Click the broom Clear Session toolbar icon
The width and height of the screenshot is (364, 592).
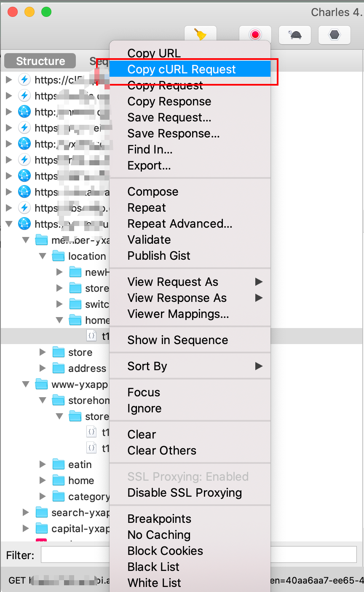coord(201,35)
